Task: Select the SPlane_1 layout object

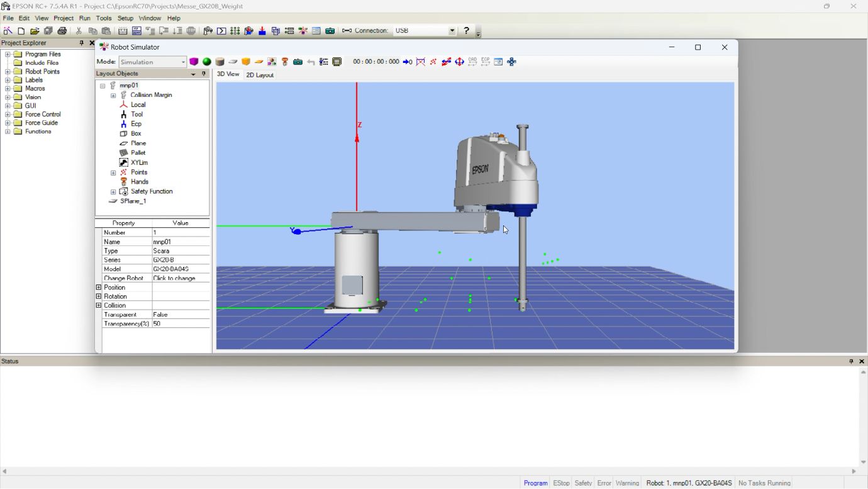Action: [x=133, y=201]
